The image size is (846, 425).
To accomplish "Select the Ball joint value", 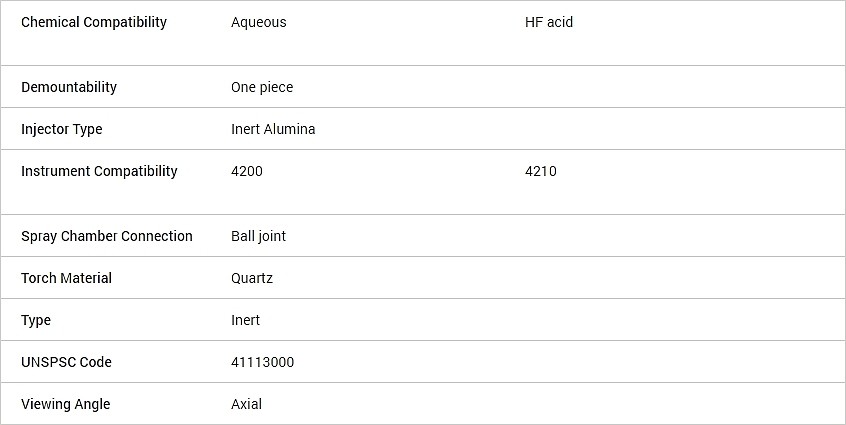I will [x=258, y=236].
